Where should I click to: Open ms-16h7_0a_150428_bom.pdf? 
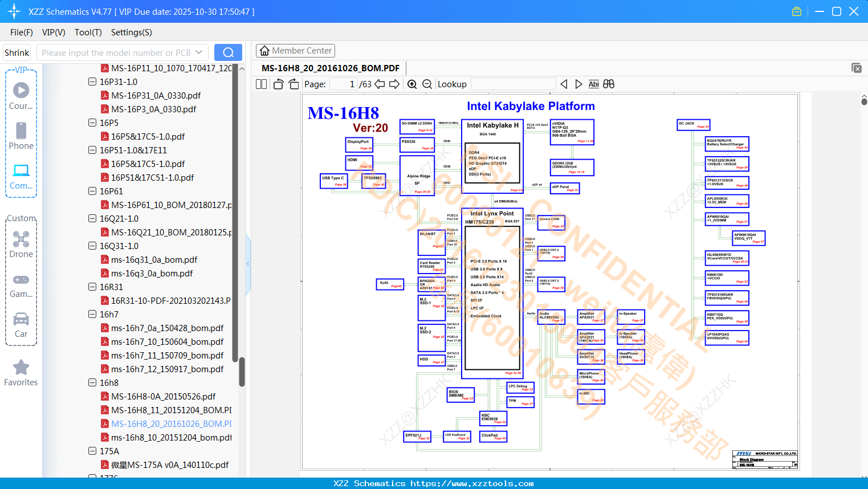[167, 328]
